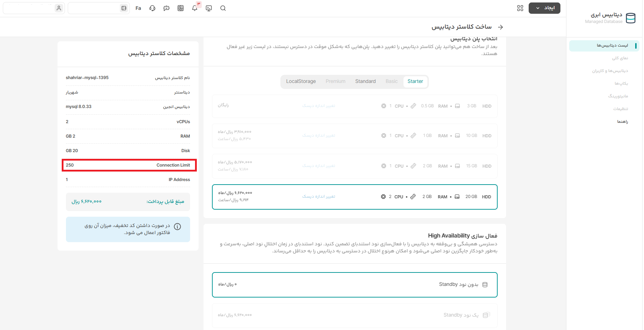Choose the no Standby node option
Screen dimensions: 644x330
tap(354, 284)
